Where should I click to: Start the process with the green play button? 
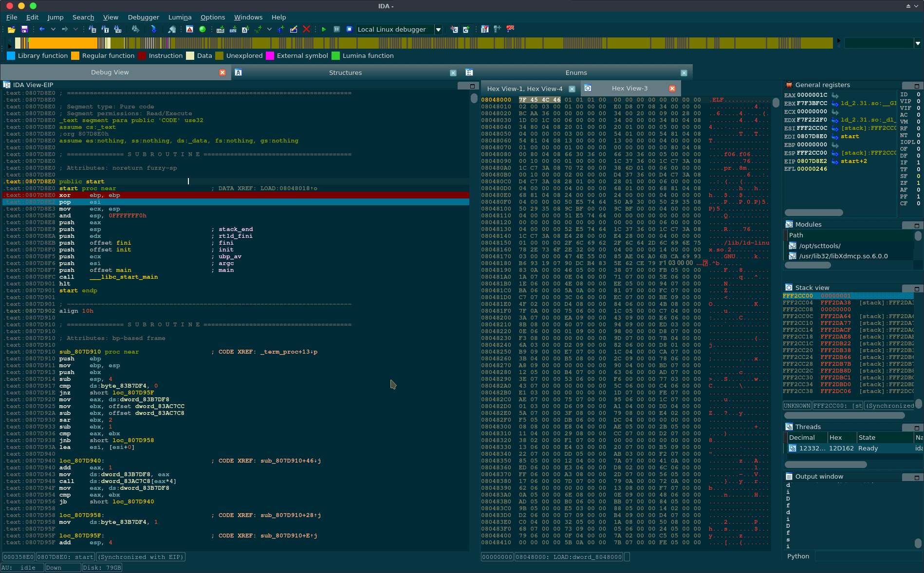pos(324,29)
